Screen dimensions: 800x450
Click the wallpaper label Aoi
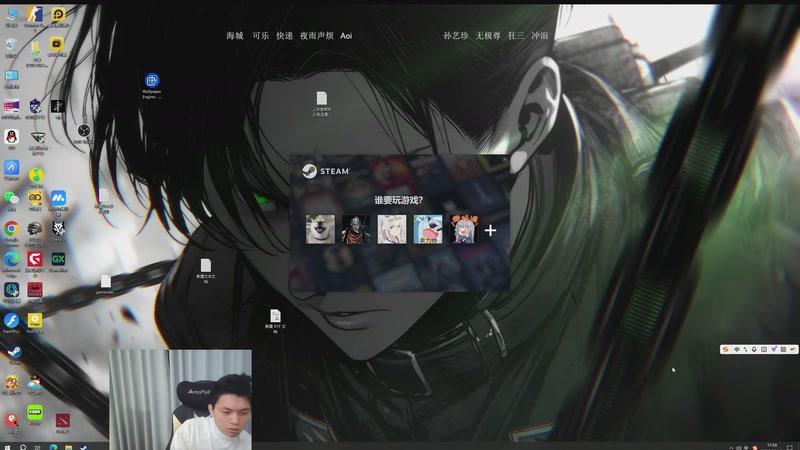346,36
